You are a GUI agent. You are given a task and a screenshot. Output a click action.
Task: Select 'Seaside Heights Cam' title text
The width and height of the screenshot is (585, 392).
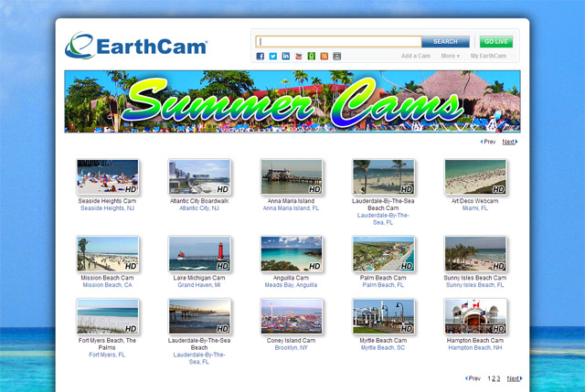click(x=107, y=201)
